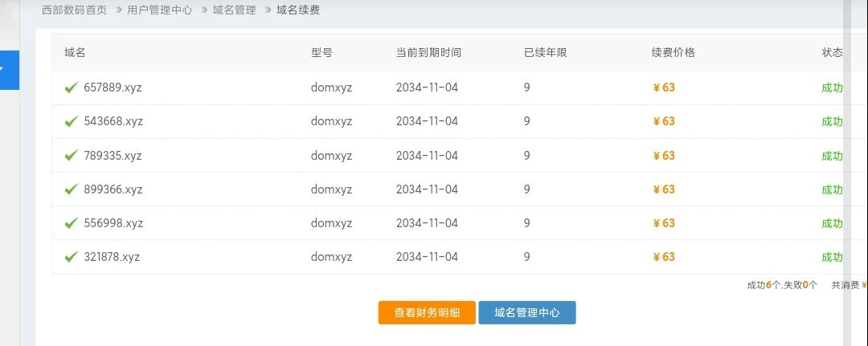Click the green checkmark beside 556998.xyz

pyautogui.click(x=71, y=223)
